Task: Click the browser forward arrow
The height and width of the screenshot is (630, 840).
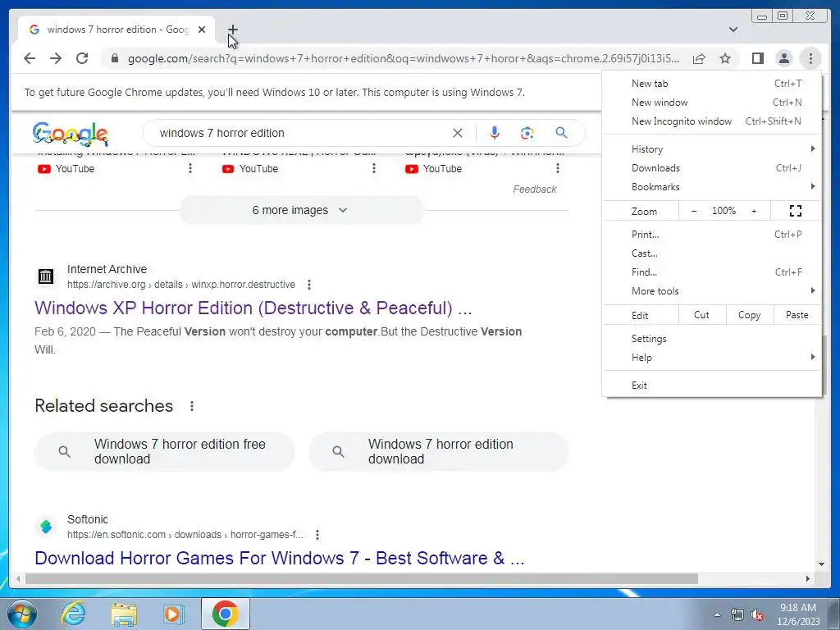Action: coord(56,58)
